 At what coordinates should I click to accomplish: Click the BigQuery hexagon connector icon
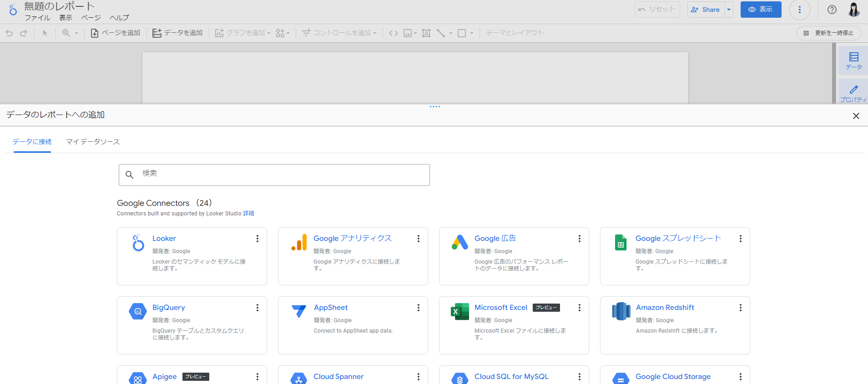138,311
